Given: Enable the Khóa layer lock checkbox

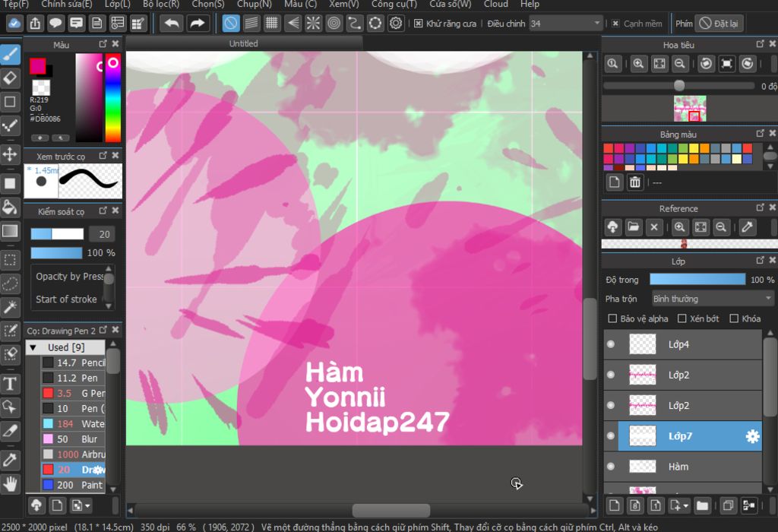Looking at the screenshot, I should pos(735,318).
